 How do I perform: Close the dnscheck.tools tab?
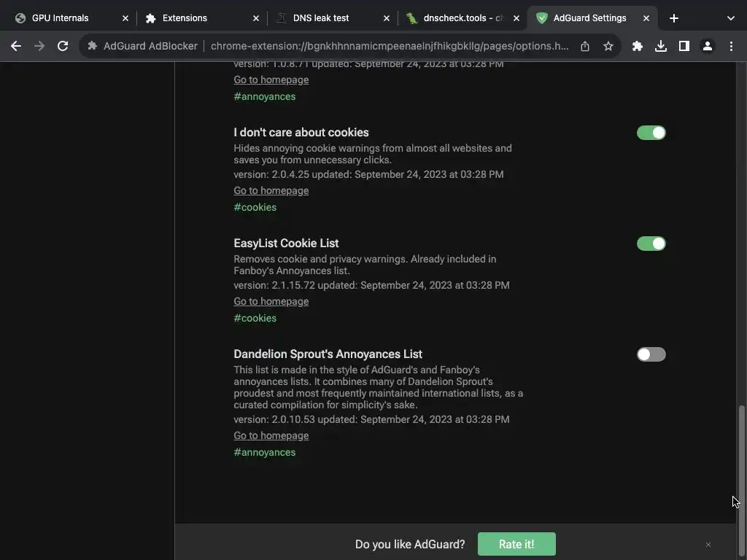(516, 18)
